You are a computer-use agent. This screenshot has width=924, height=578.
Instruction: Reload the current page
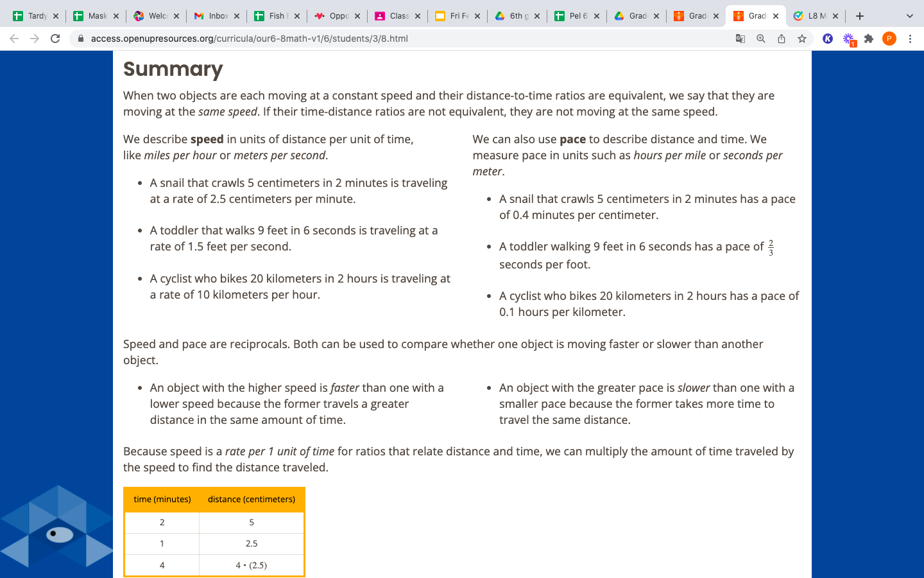pyautogui.click(x=55, y=39)
